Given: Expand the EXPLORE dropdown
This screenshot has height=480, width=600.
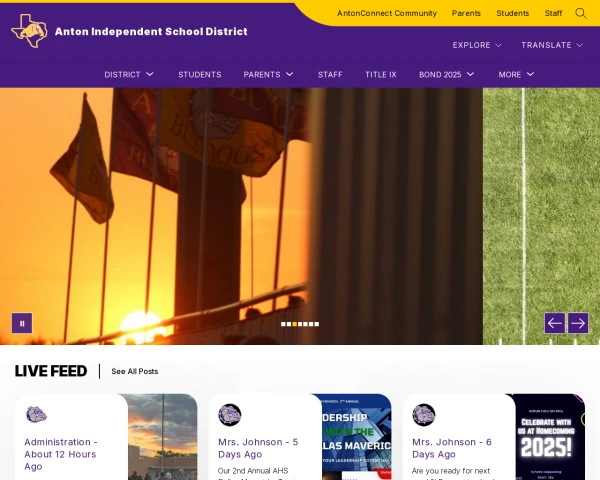Looking at the screenshot, I should tap(477, 45).
